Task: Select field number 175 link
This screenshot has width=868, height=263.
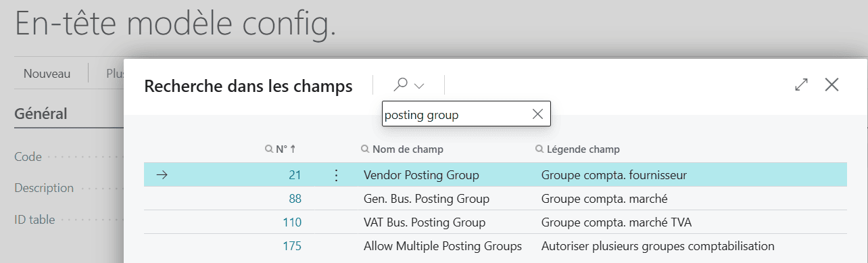Action: 292,246
